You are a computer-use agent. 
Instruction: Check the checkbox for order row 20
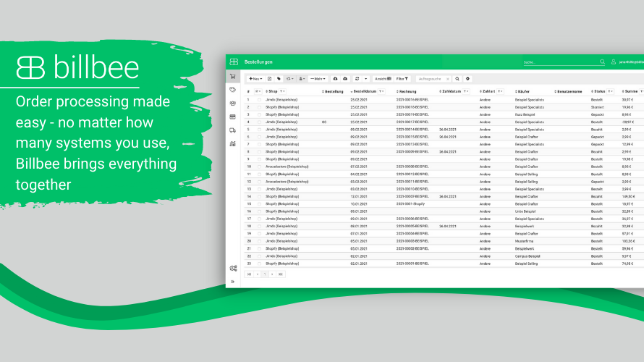pos(259,241)
